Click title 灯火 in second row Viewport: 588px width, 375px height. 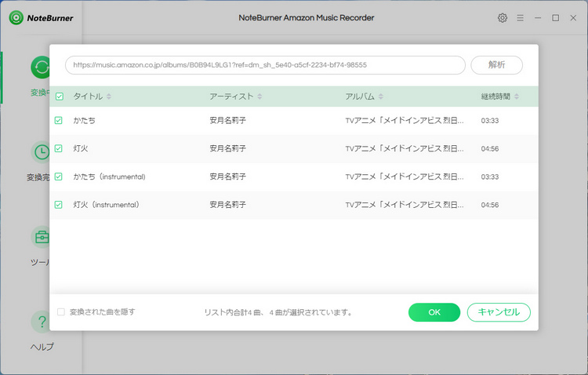(x=81, y=148)
